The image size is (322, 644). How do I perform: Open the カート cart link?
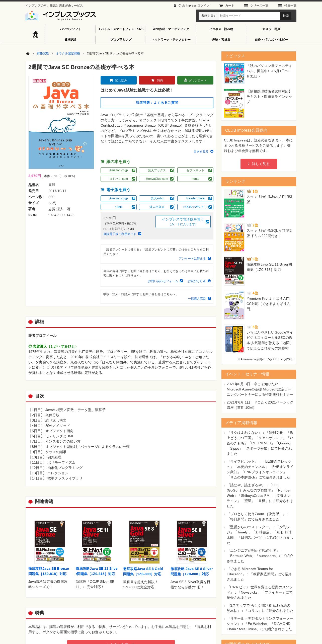[x=226, y=6]
